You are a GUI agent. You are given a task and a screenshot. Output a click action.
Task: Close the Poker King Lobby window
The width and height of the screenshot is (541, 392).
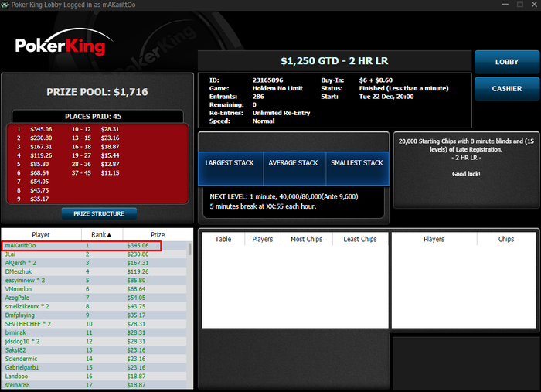pos(534,5)
